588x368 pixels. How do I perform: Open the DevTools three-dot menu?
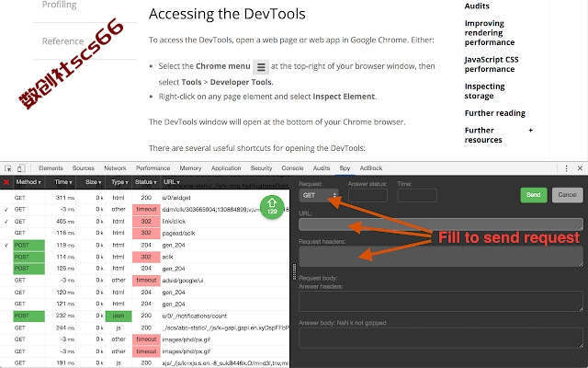(x=566, y=168)
